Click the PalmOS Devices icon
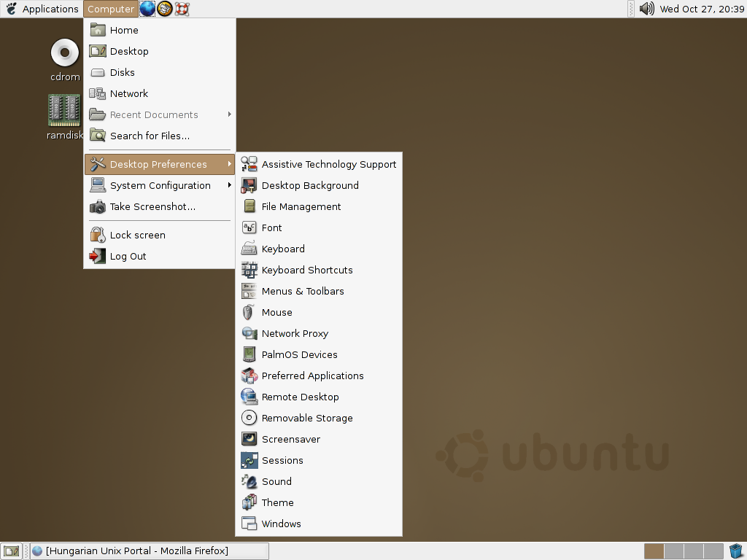The width and height of the screenshot is (747, 560). (249, 354)
